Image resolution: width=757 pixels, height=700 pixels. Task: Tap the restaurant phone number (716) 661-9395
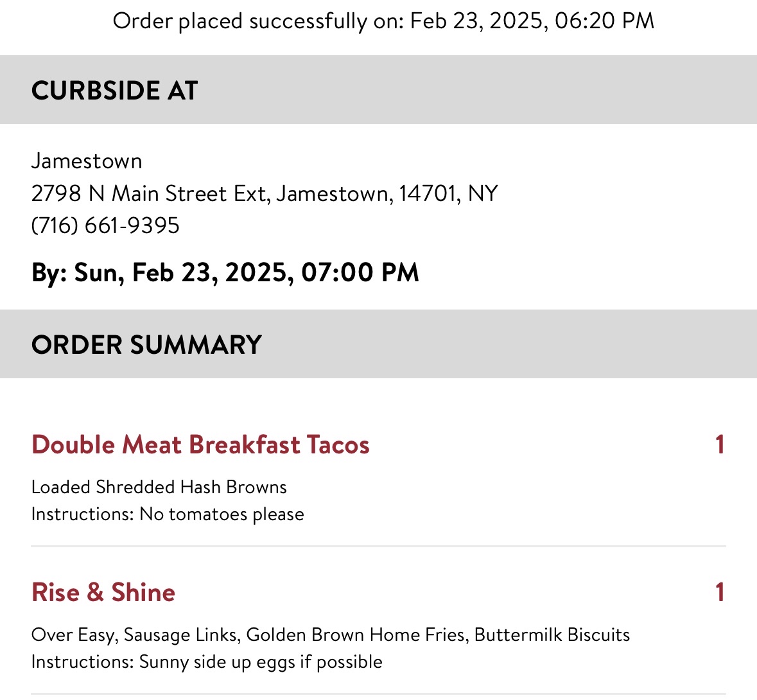pos(105,225)
